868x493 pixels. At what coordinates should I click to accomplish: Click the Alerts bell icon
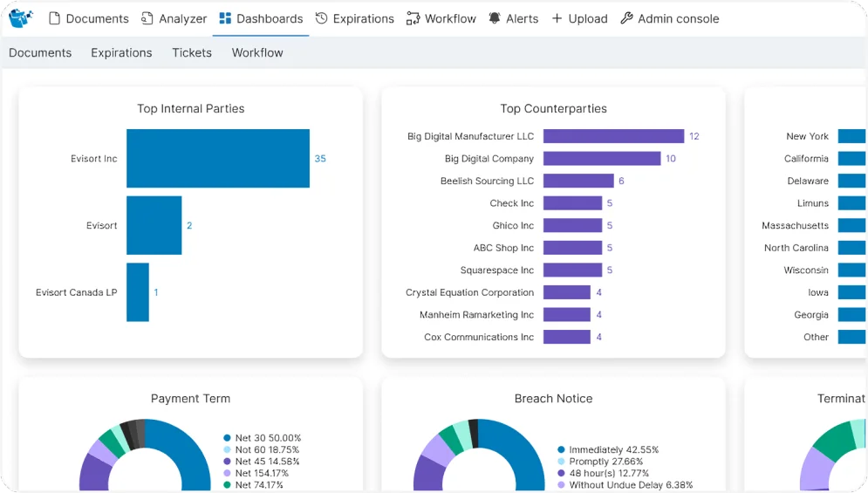pyautogui.click(x=495, y=18)
